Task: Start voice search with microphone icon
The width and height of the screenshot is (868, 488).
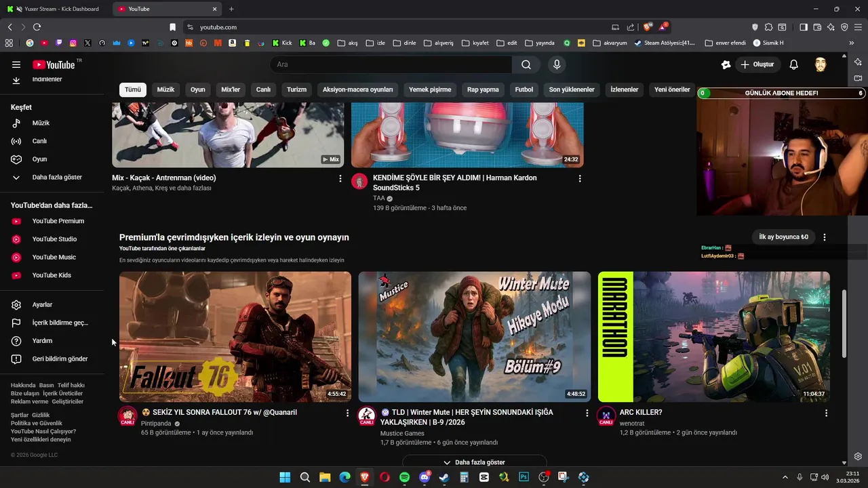Action: click(557, 64)
